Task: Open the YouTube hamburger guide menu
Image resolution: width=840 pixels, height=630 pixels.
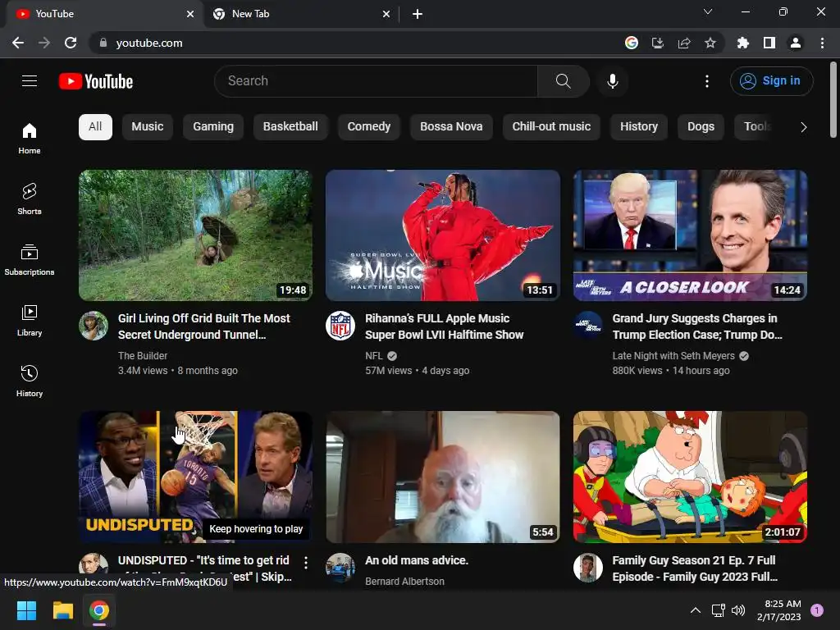Action: click(30, 81)
